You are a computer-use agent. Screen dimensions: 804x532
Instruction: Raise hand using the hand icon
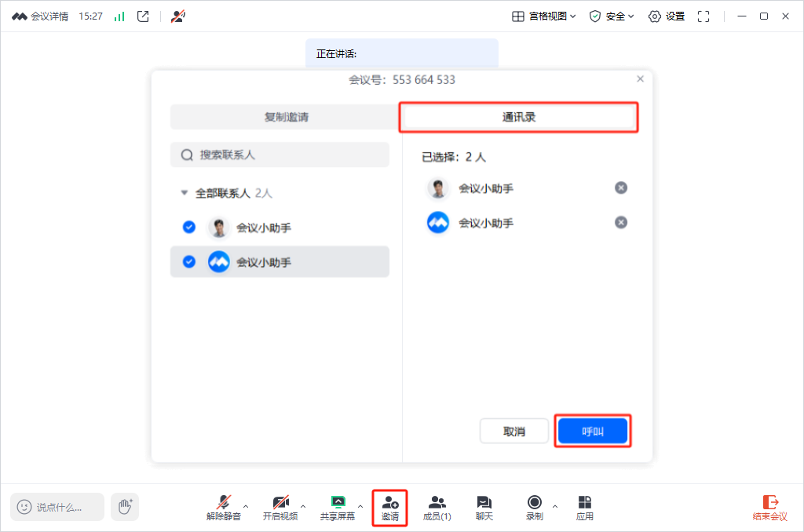pyautogui.click(x=125, y=507)
